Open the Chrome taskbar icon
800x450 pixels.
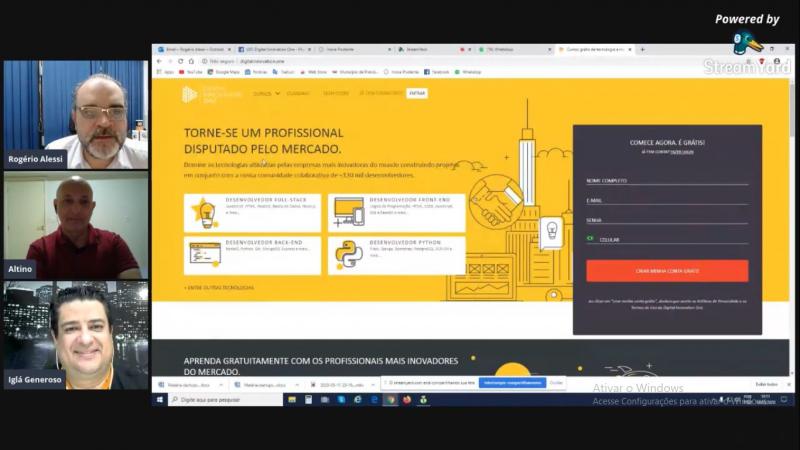[390, 399]
